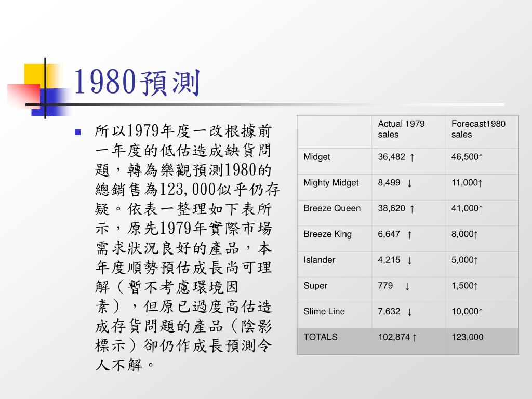Click the Slime Line row label

point(324,312)
